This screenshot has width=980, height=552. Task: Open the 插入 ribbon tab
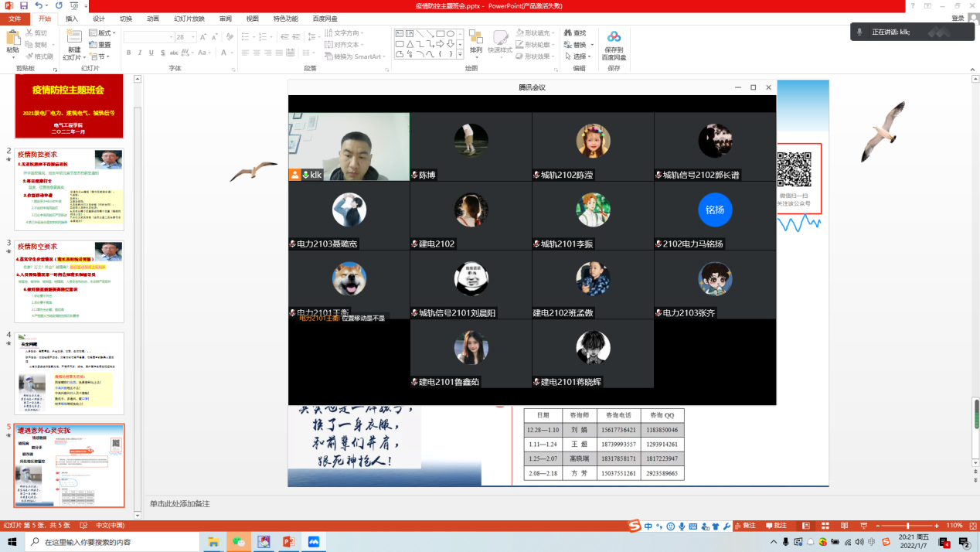point(72,19)
